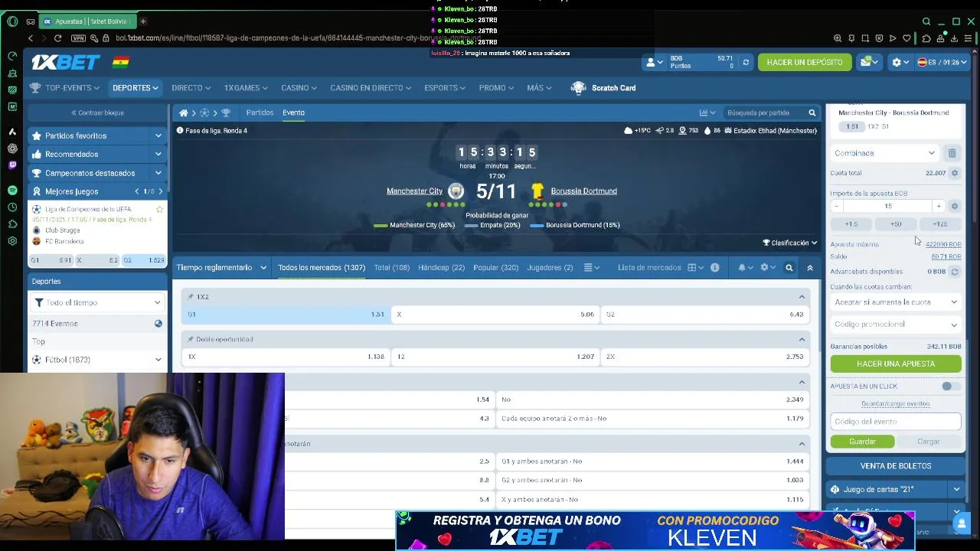
Task: Click the 1XBET logo
Action: (66, 62)
